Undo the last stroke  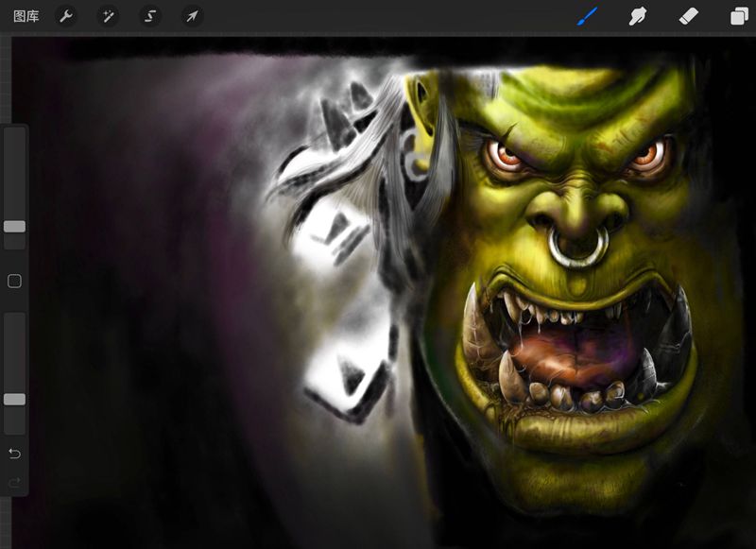tap(14, 454)
